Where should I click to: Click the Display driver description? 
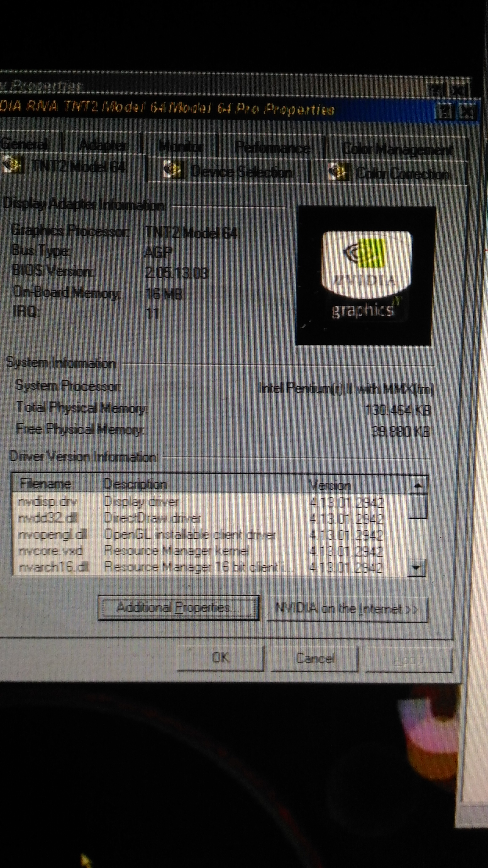pos(141,502)
